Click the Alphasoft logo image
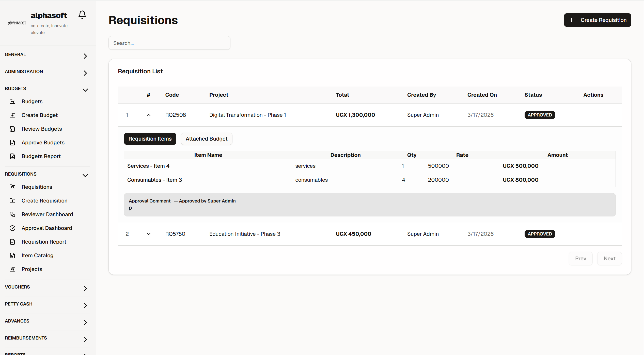 (17, 23)
